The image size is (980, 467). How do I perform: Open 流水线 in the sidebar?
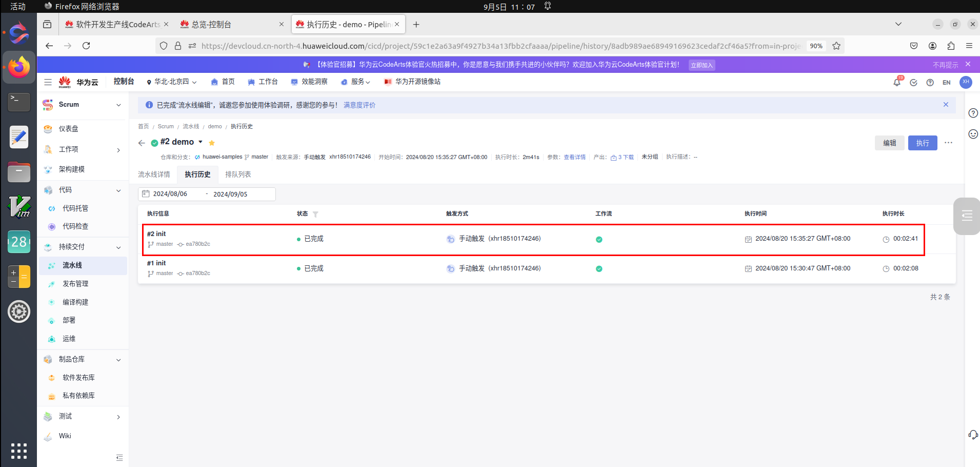coord(83,265)
